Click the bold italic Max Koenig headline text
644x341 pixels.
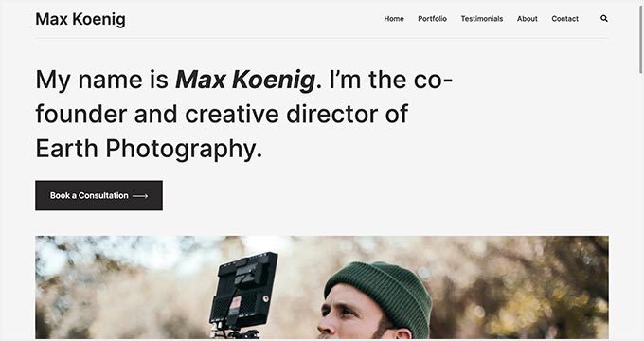click(245, 80)
